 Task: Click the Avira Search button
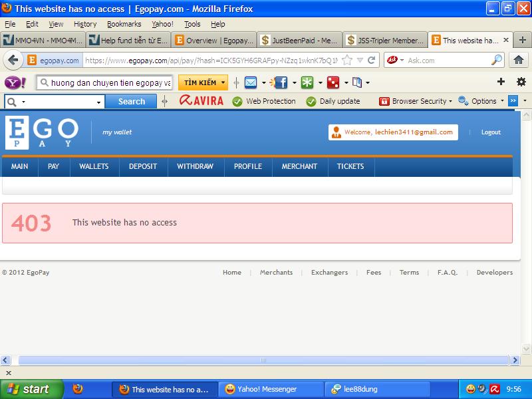click(131, 102)
